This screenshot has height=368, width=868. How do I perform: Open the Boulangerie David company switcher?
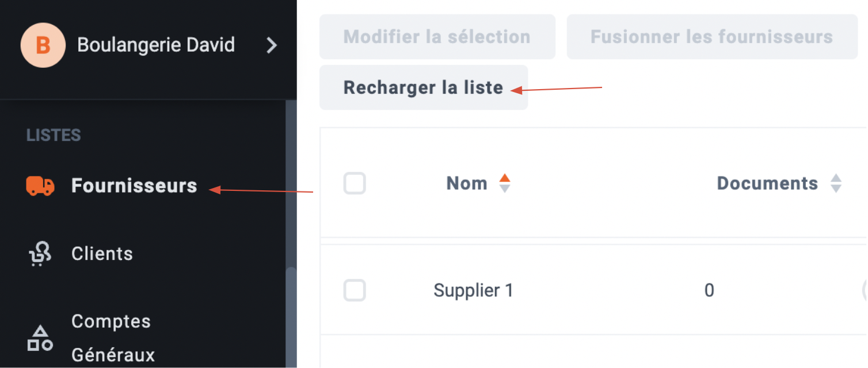(149, 45)
